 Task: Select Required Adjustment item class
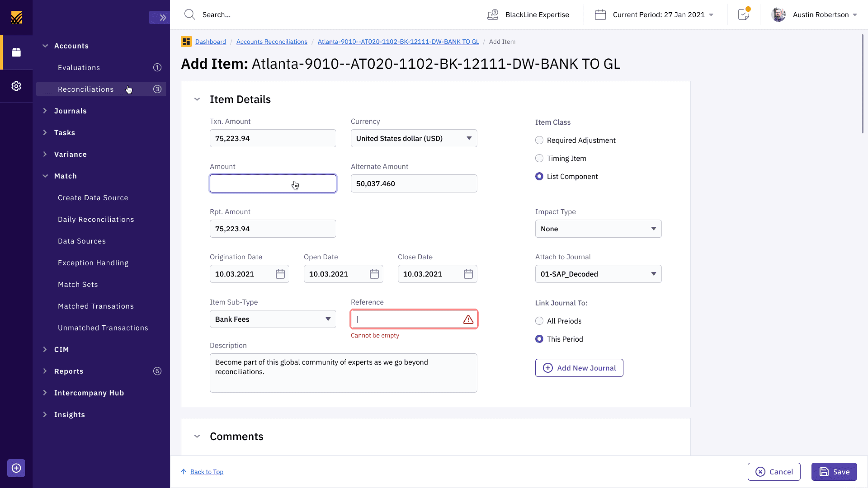coord(539,140)
